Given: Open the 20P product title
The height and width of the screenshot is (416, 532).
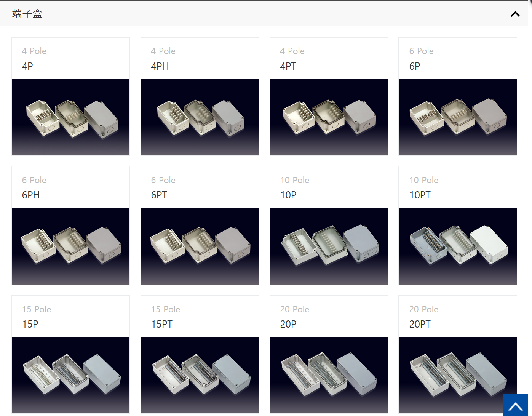Looking at the screenshot, I should pyautogui.click(x=288, y=324).
